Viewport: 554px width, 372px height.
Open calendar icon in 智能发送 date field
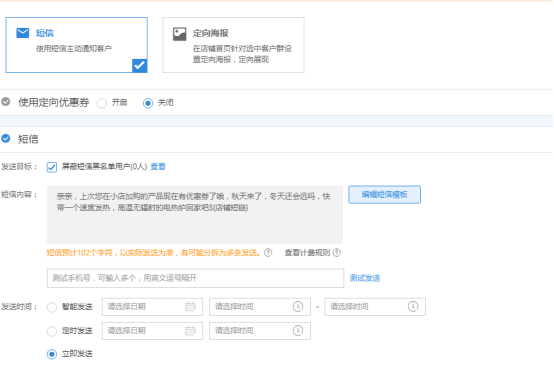(190, 306)
